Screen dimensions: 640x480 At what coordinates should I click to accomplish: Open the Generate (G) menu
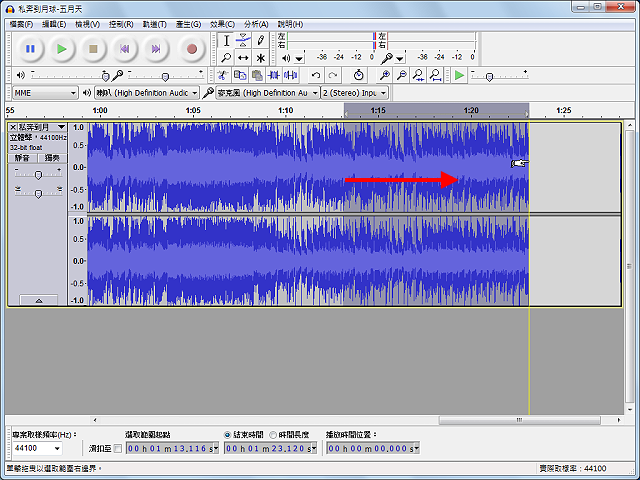[x=189, y=24]
